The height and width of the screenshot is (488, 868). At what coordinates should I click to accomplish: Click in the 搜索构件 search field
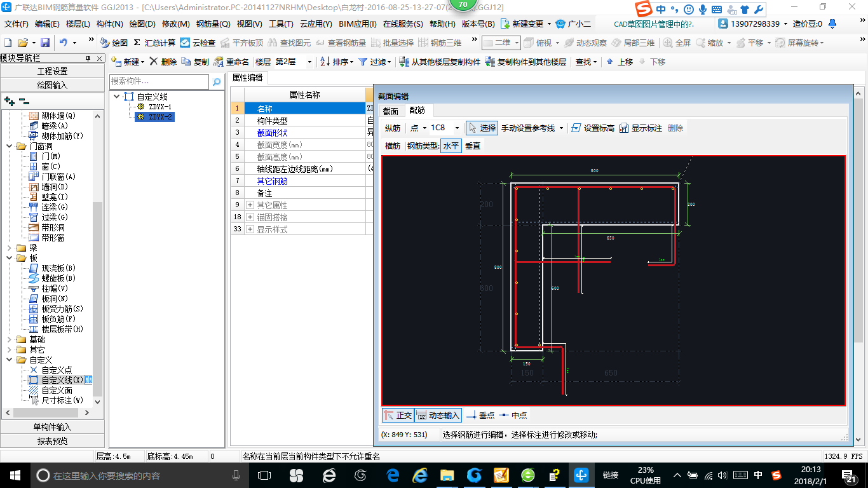pyautogui.click(x=159, y=81)
